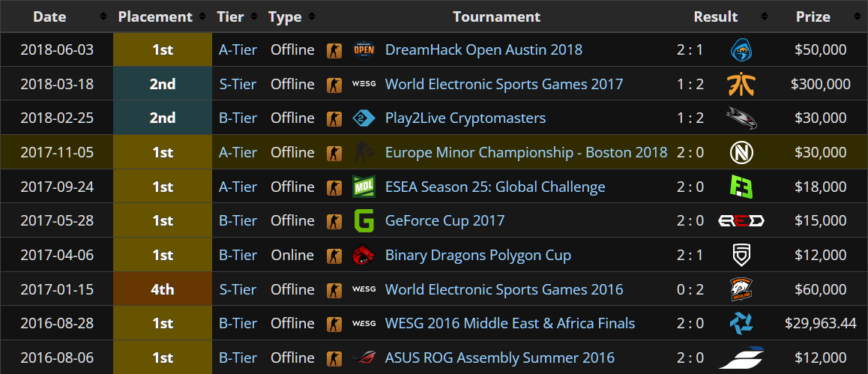Click the Virtus.pro logo in the 4th place row
Viewport: 868px width, 374px height.
point(741,289)
